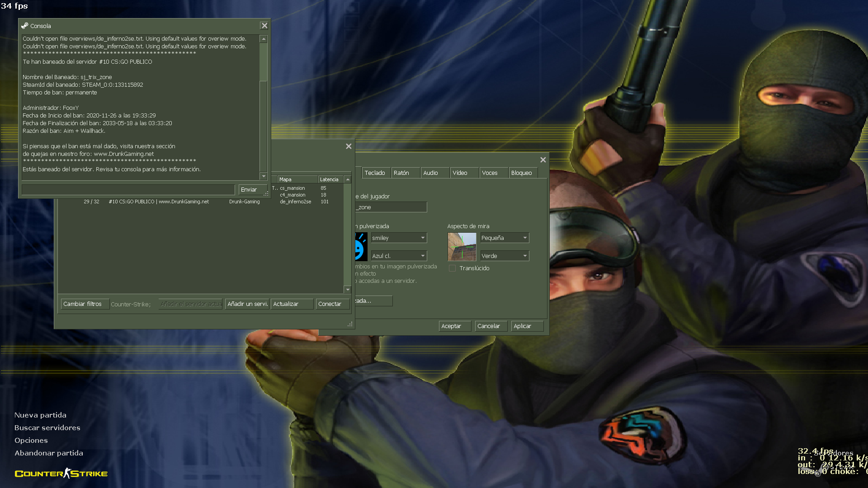Sort servers by the Latencia column

(x=331, y=180)
